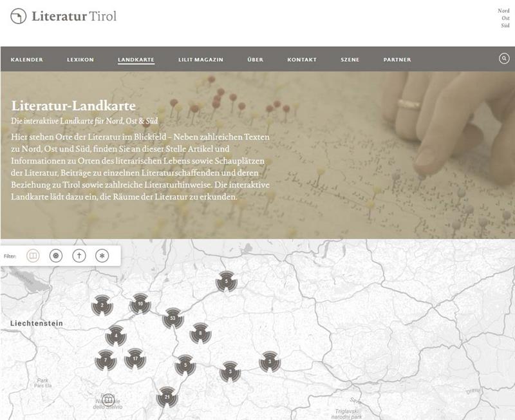Click the Literatur Tirol logo
This screenshot has width=515, height=420.
coord(64,16)
